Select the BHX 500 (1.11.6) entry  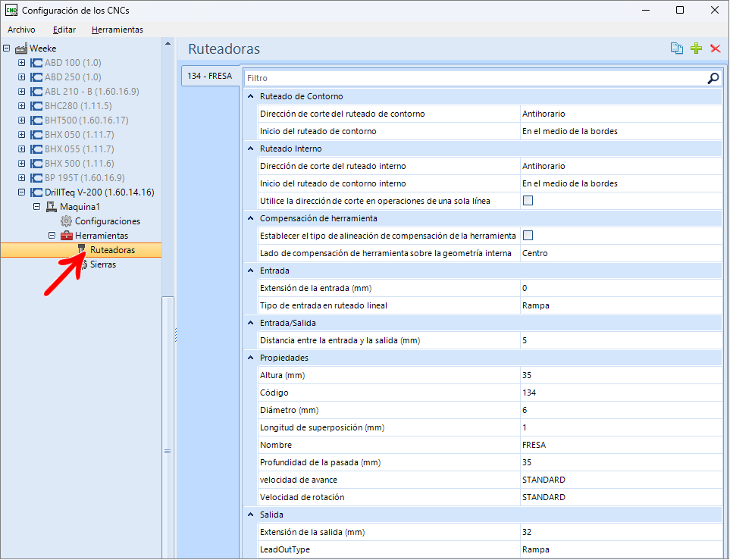[79, 164]
